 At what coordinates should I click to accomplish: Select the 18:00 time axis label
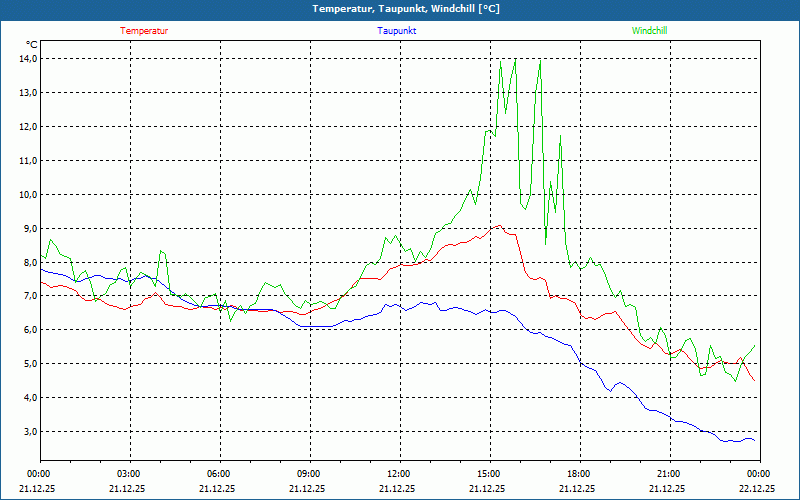(x=578, y=474)
